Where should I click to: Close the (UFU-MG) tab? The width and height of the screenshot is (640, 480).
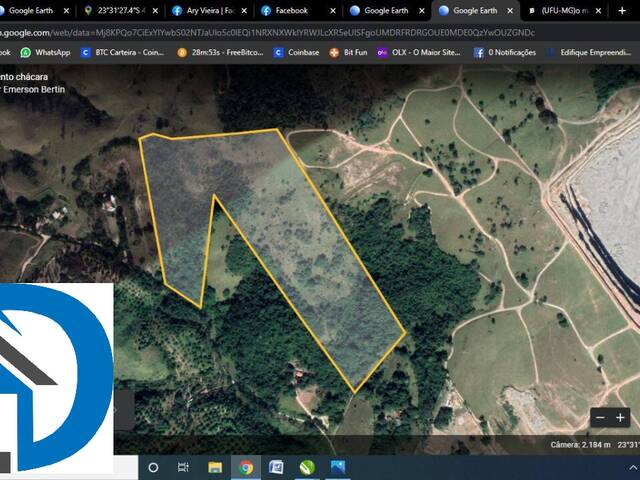point(598,11)
